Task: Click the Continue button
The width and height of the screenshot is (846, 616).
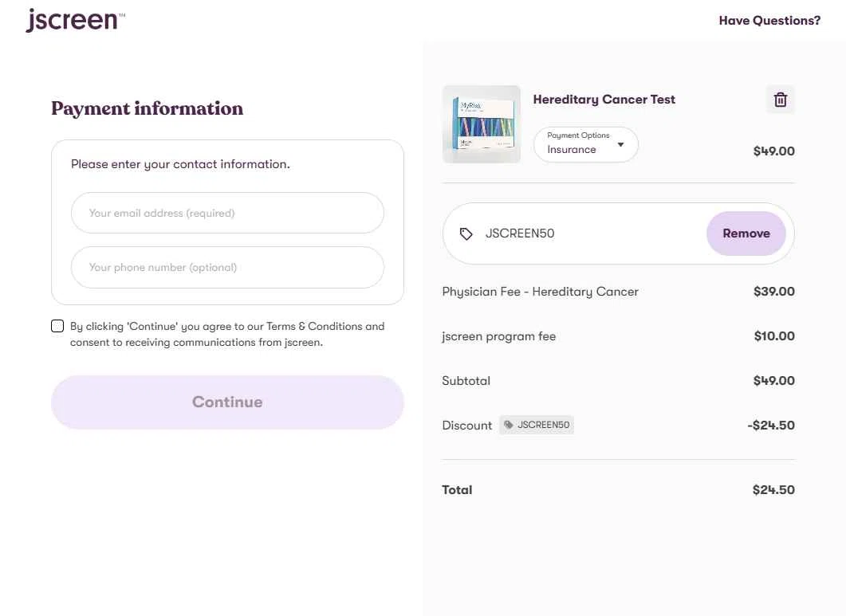Action: 227,402
